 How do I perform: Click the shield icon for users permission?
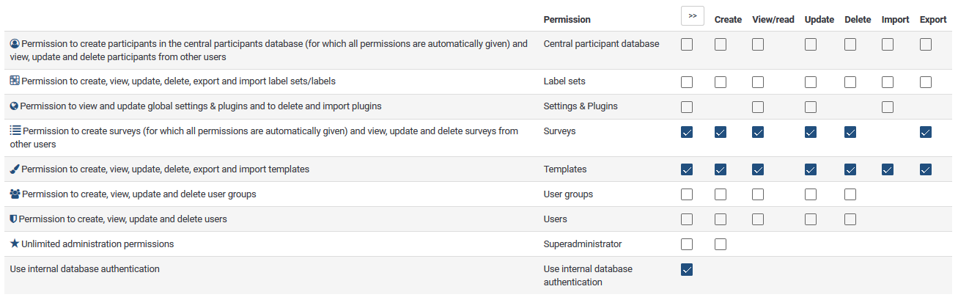[14, 219]
